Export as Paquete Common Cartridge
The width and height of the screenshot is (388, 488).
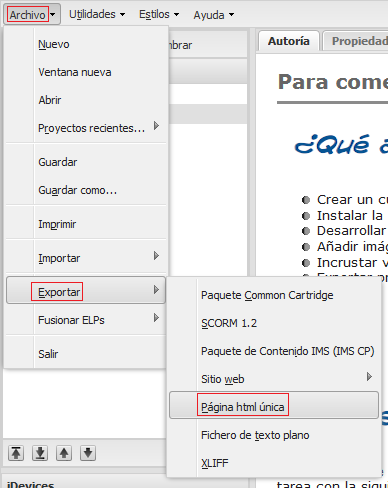[x=274, y=295]
